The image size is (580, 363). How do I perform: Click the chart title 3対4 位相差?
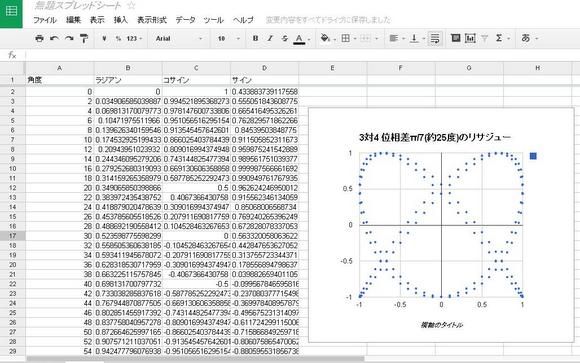(434, 137)
